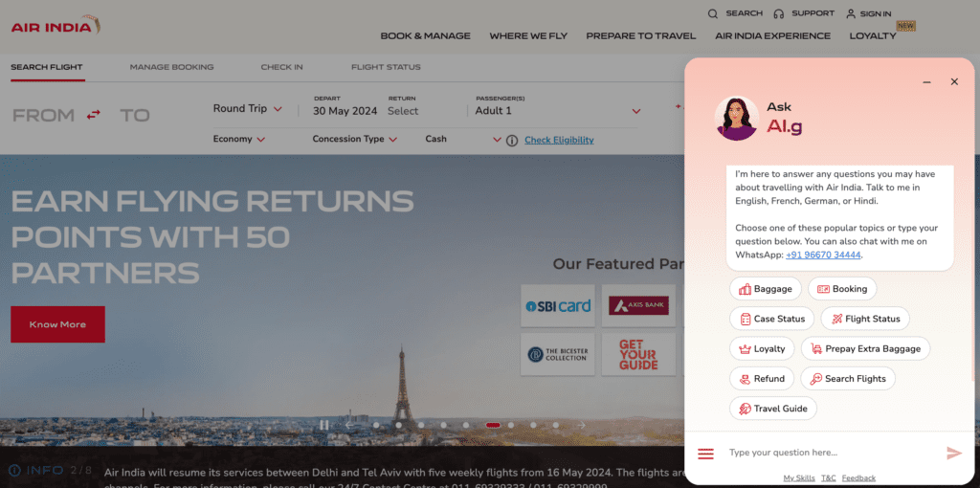Click the send message arrow icon
This screenshot has width=980, height=488.
[954, 453]
